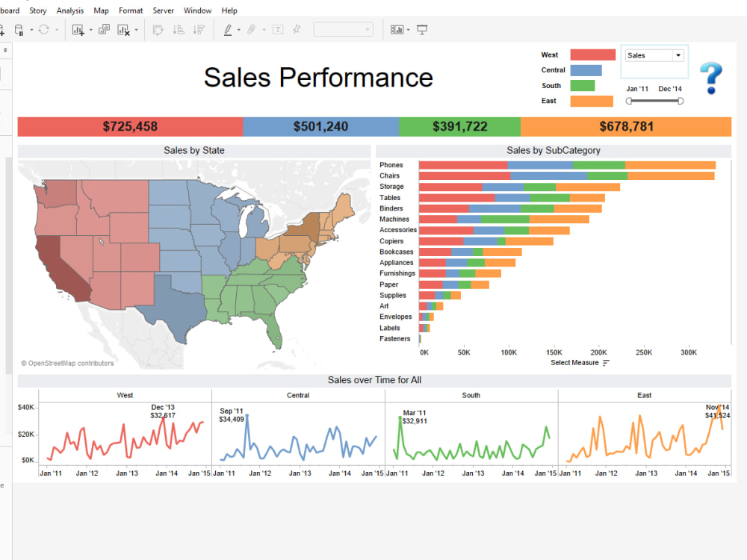Click the Refresh Data Source icon
Screen dimensions: 747x560
click(45, 30)
